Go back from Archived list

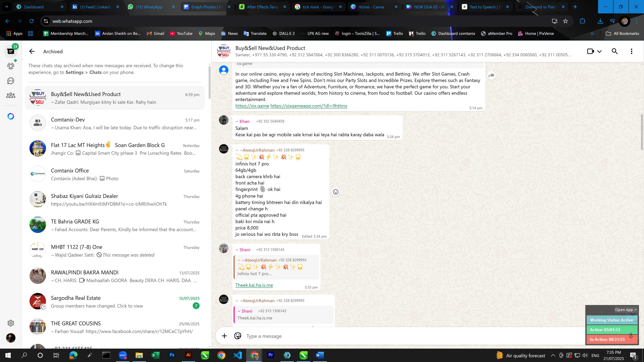[x=32, y=51]
